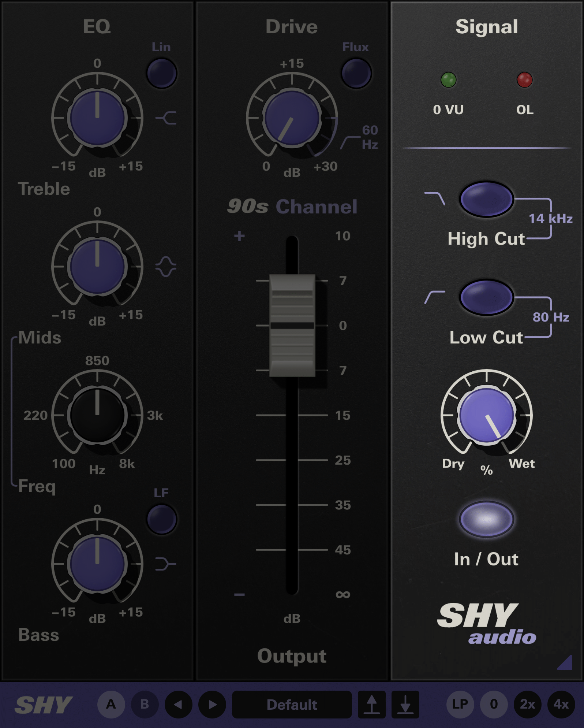This screenshot has width=584, height=728.
Task: Click the 60 Hz drive filter icon
Action: (x=350, y=142)
